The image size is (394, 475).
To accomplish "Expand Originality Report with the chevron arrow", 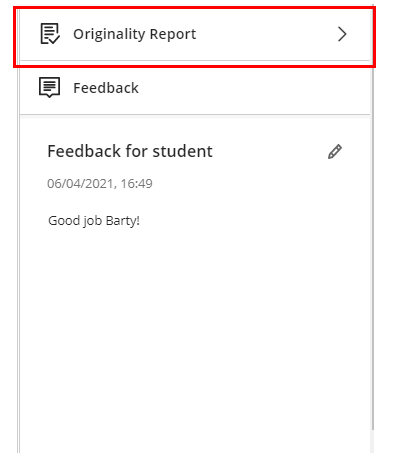I will 342,34.
